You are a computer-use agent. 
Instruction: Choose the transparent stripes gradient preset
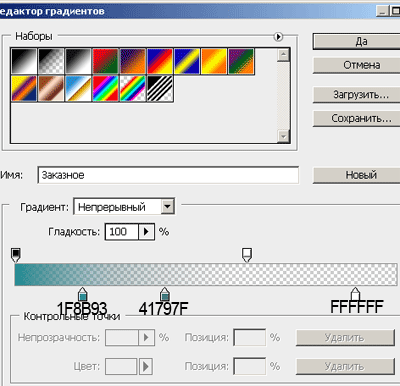(160, 88)
